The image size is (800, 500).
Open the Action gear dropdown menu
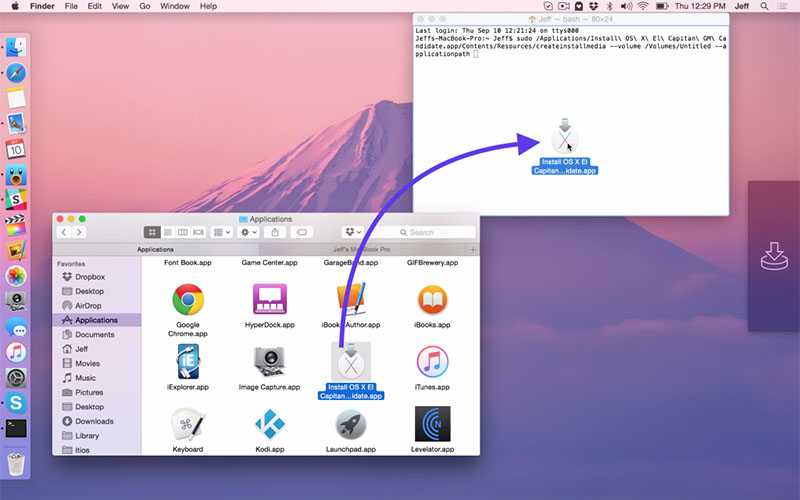(x=248, y=232)
